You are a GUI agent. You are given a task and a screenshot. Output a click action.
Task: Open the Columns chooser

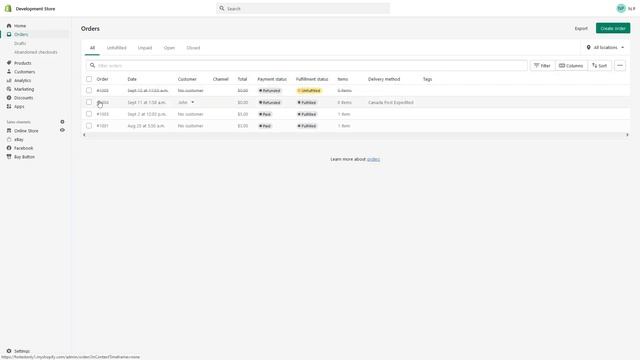pos(571,65)
